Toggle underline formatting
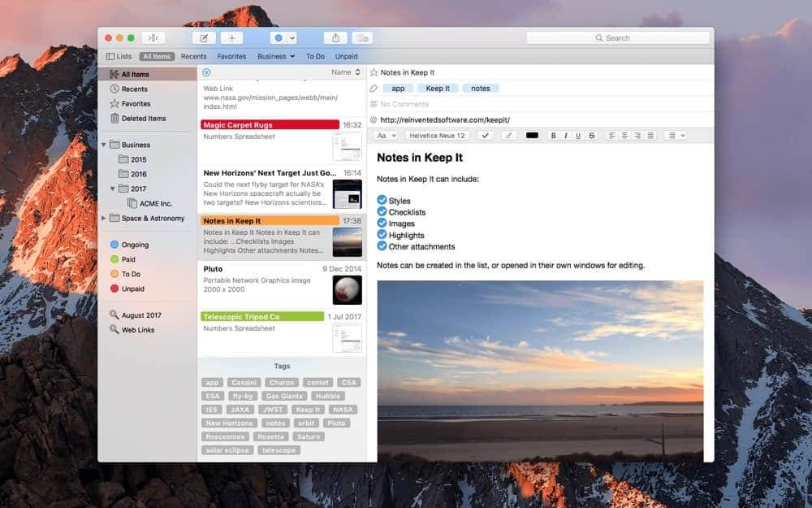The width and height of the screenshot is (812, 508). pyautogui.click(x=578, y=135)
